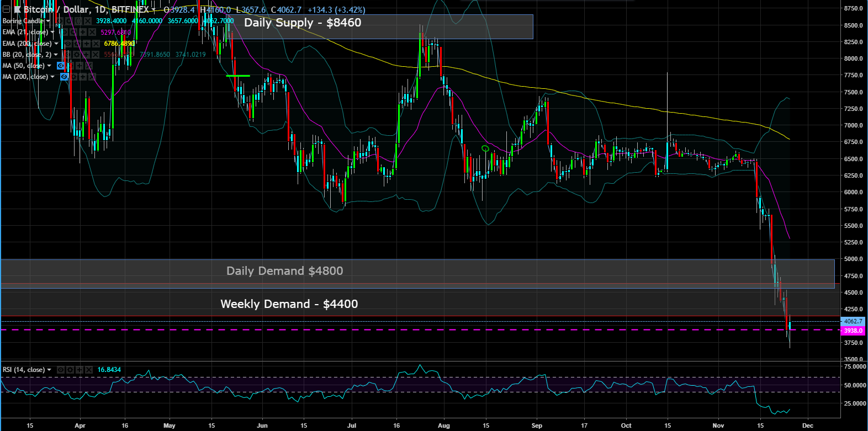Viewport: 868px width, 431px height.
Task: Select the Weekly Demand - $4400 zone label
Action: [289, 304]
